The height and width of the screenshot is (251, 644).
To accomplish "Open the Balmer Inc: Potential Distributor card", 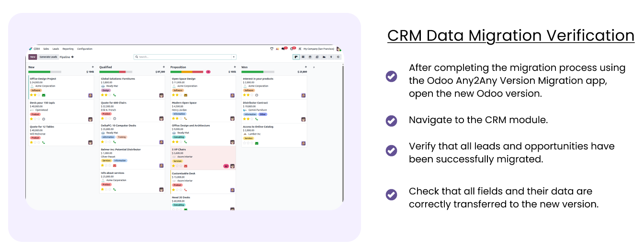I will pyautogui.click(x=132, y=157).
